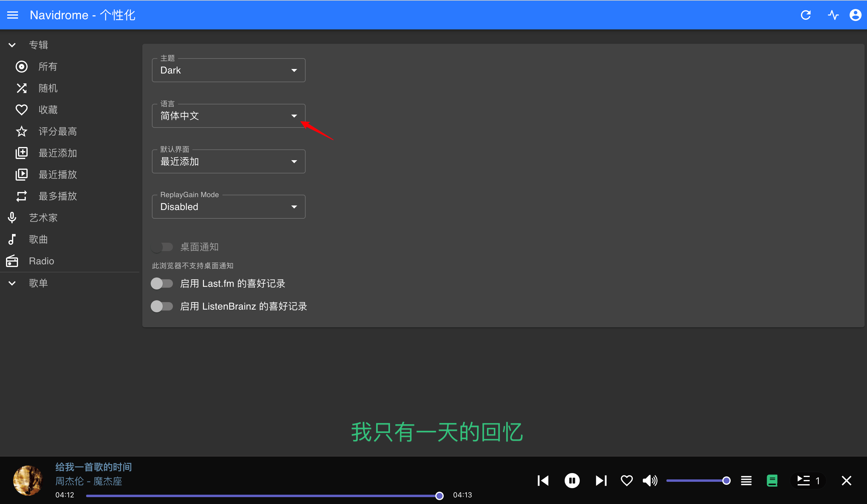The image size is (867, 504).
Task: Go to 最多播放 albums
Action: click(x=57, y=196)
